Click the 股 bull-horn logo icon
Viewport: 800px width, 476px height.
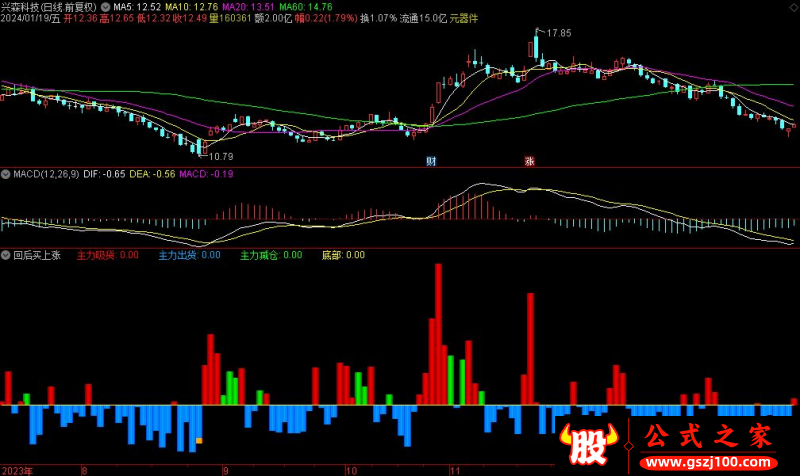pos(588,444)
